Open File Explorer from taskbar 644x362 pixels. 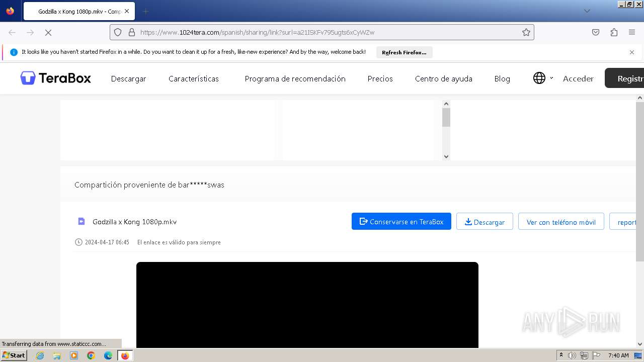click(57, 355)
